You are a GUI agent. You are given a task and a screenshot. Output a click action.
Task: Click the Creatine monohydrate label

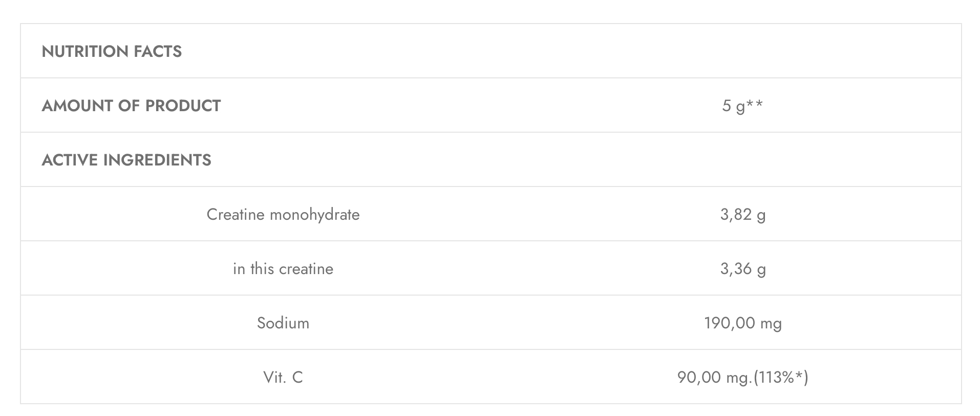point(283,215)
